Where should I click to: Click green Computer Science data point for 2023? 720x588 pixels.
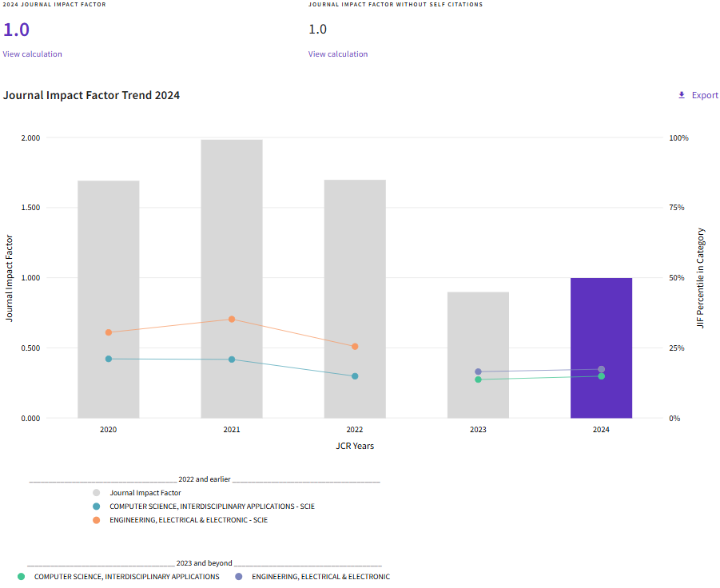(x=478, y=379)
